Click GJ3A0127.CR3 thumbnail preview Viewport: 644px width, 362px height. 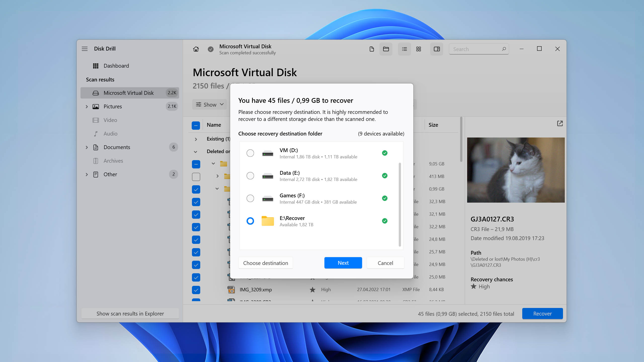(515, 170)
